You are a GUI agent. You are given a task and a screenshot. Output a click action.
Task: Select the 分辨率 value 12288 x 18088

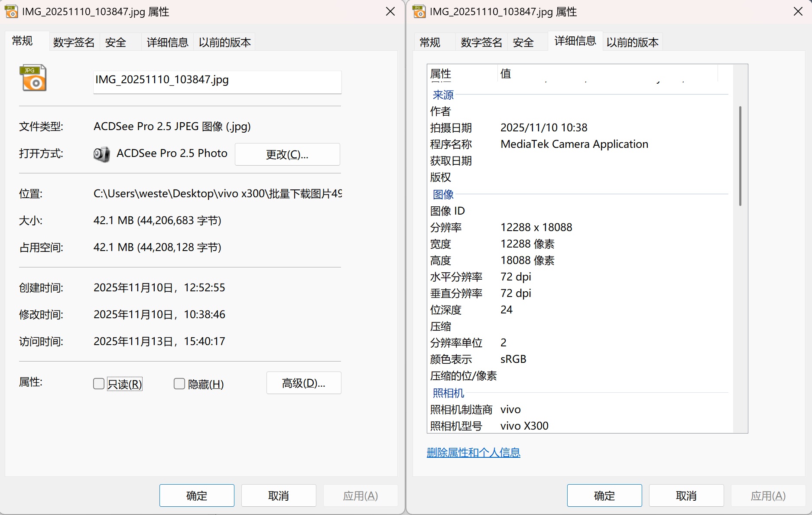click(536, 227)
